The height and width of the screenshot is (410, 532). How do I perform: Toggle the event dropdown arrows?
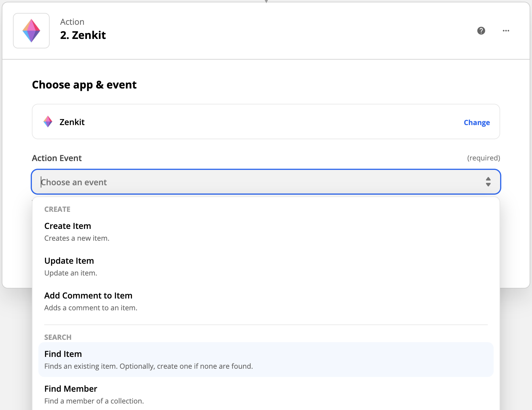[x=488, y=182]
